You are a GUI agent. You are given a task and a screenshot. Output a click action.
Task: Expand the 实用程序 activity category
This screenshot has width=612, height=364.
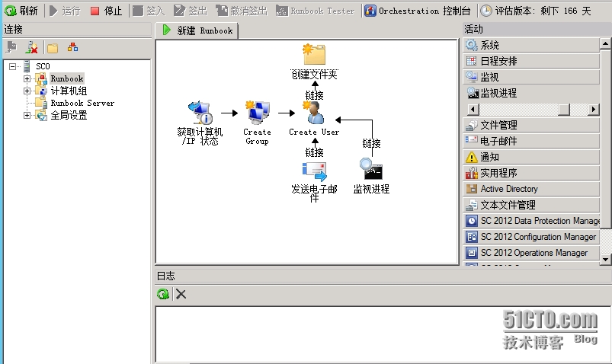[531, 173]
